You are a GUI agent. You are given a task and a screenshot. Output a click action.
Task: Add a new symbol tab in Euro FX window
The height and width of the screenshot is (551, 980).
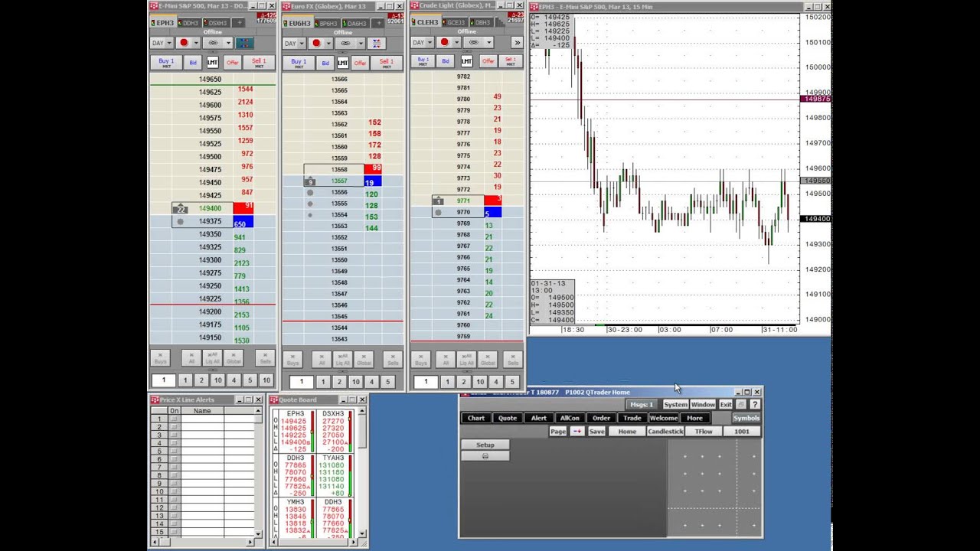point(377,23)
